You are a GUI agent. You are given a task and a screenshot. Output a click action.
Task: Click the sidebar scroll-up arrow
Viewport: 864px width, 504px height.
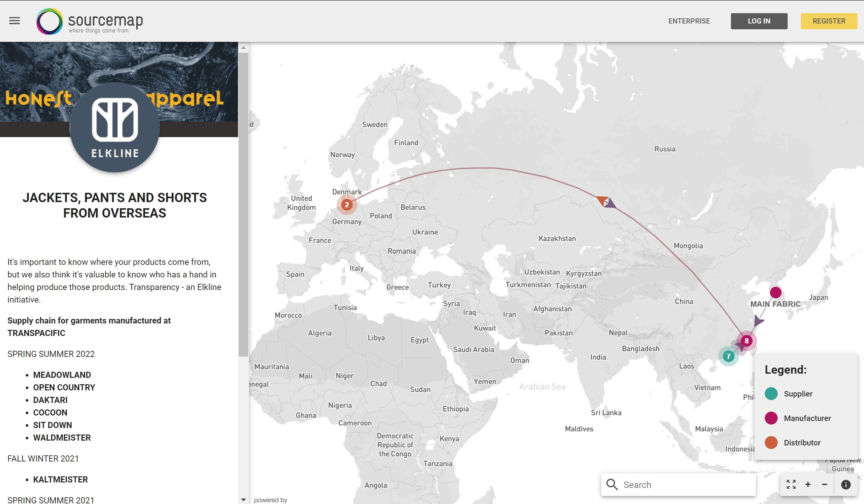tap(244, 48)
